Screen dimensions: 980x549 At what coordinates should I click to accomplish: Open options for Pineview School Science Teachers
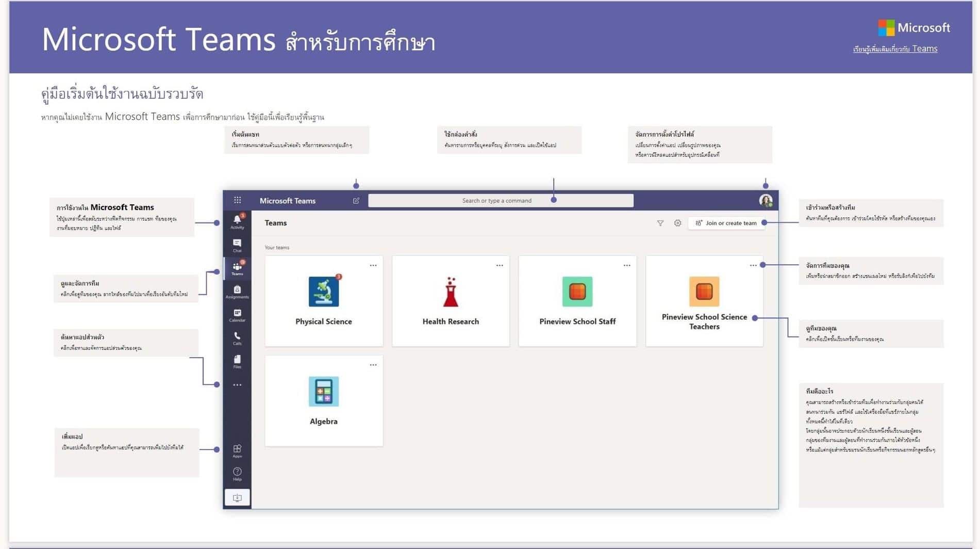(753, 265)
